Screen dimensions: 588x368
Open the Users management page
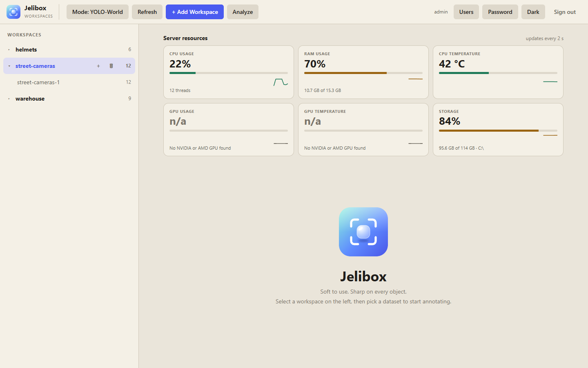click(466, 12)
